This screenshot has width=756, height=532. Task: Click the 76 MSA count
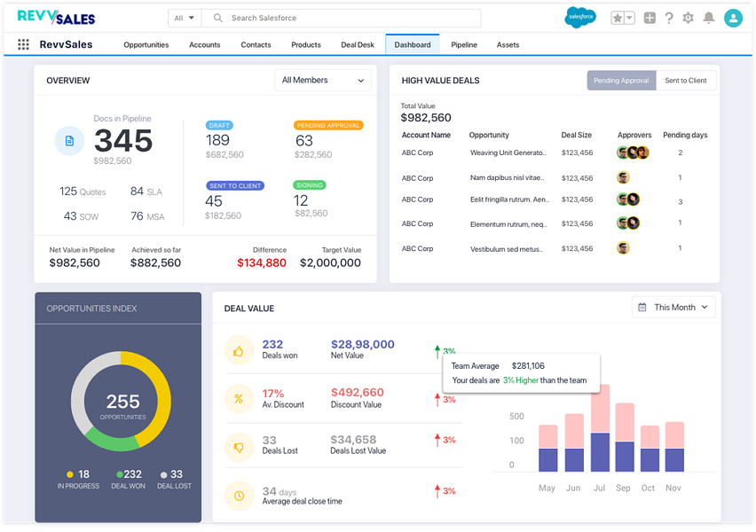click(147, 215)
